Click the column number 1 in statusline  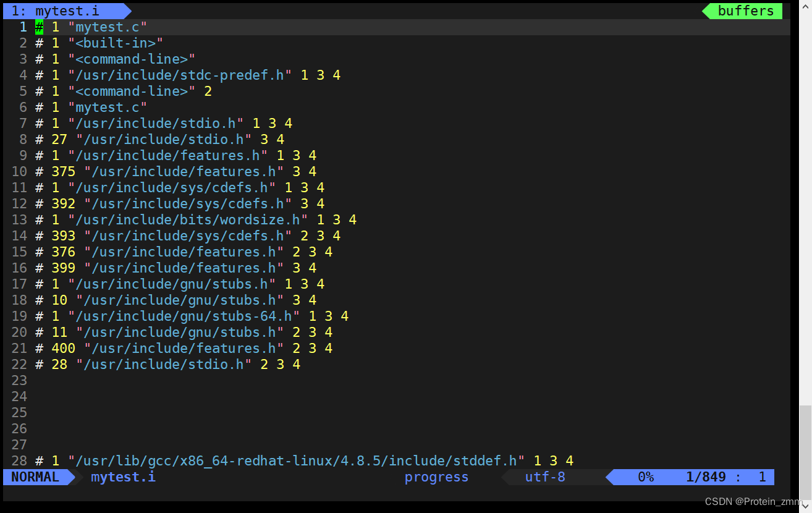762,477
